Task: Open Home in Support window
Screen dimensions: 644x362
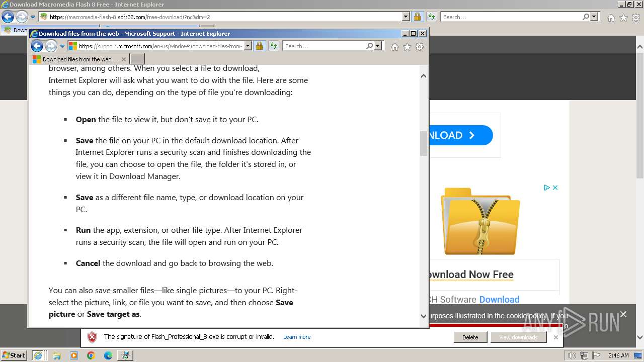Action: [x=395, y=47]
